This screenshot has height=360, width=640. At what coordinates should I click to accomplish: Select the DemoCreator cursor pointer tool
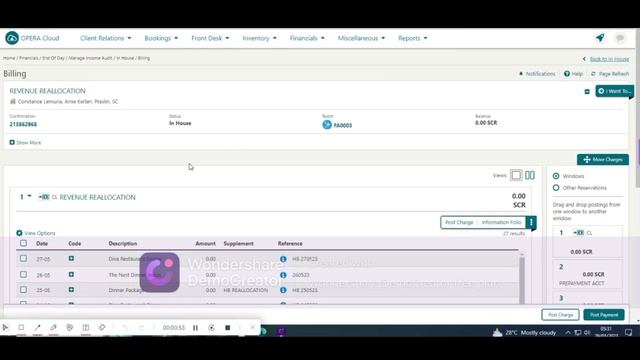5,327
